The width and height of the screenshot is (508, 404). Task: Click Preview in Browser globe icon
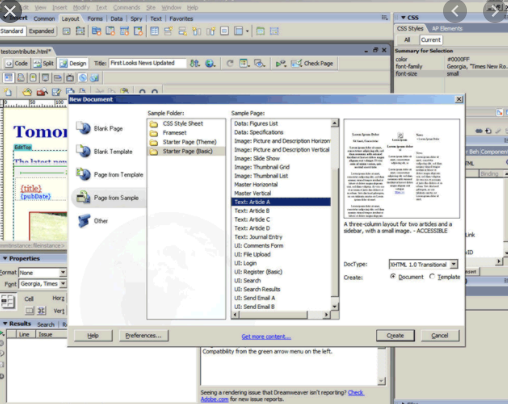210,63
